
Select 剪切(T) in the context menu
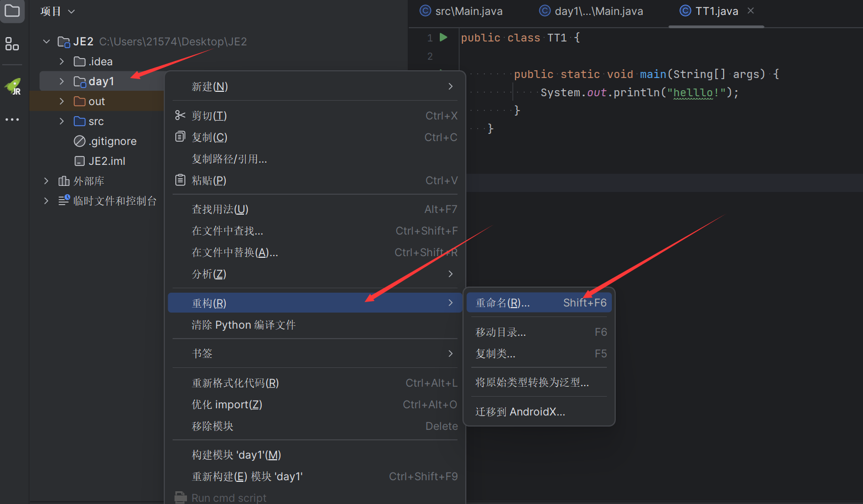pyautogui.click(x=315, y=115)
